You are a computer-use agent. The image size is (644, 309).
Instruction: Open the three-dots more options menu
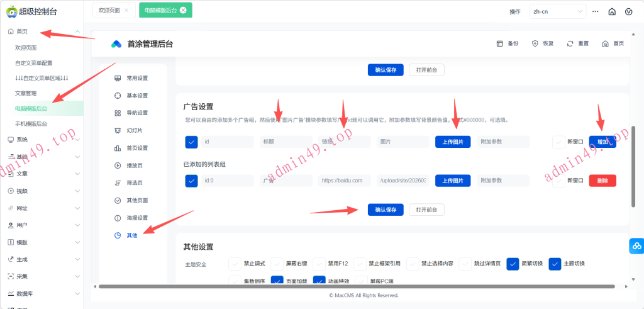click(594, 11)
